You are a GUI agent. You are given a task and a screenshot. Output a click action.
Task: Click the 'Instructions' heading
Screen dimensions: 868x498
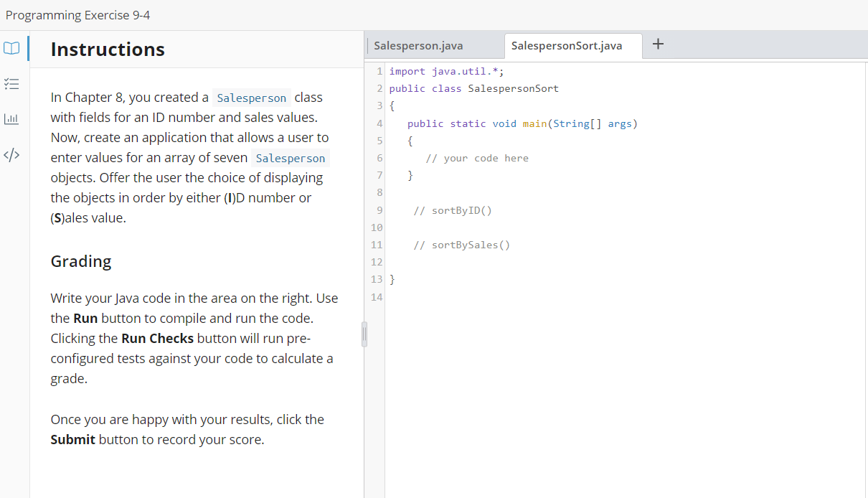(x=108, y=50)
